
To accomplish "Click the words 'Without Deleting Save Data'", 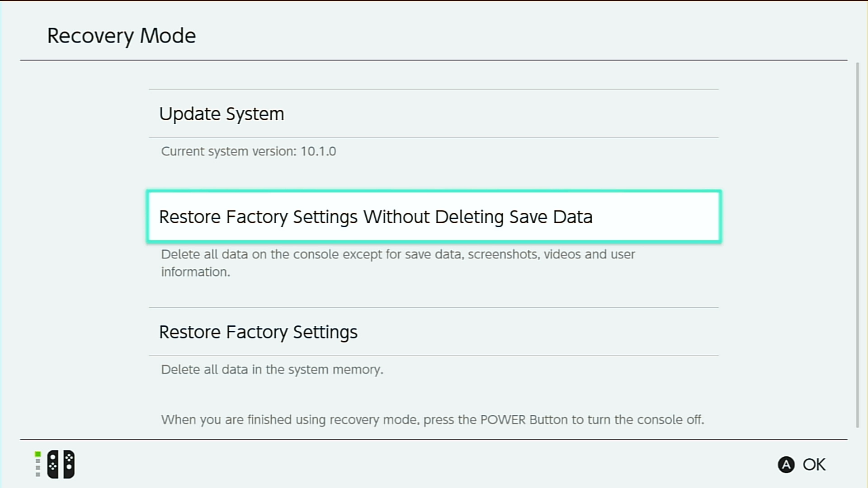I will [478, 217].
